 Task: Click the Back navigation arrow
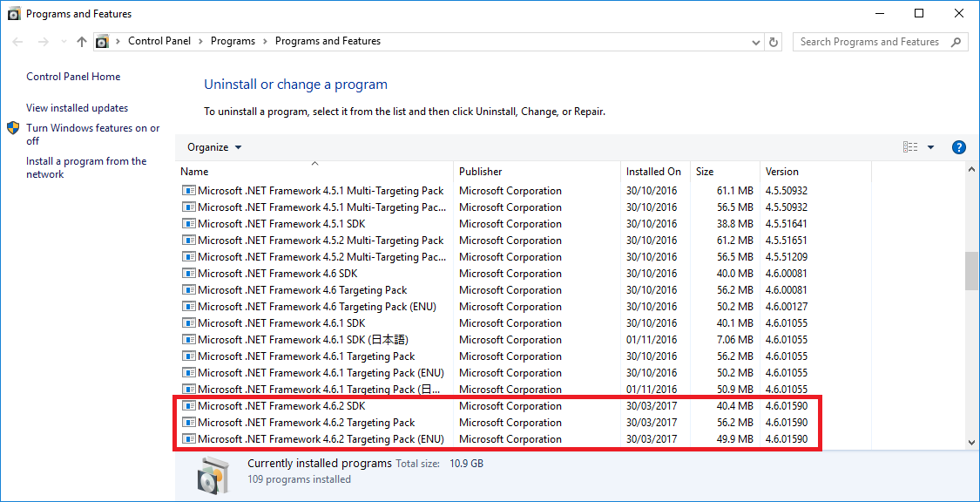pos(18,42)
